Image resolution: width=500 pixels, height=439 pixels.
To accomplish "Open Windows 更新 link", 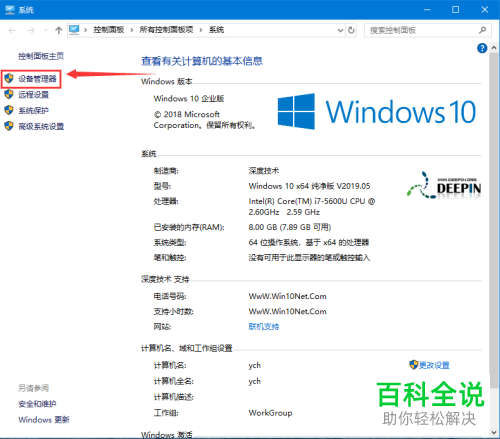I will [x=44, y=420].
